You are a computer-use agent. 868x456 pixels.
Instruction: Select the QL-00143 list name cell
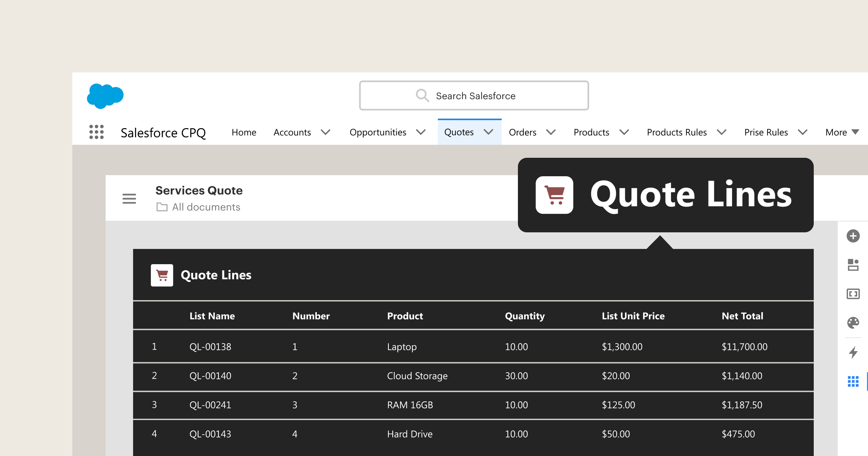210,434
